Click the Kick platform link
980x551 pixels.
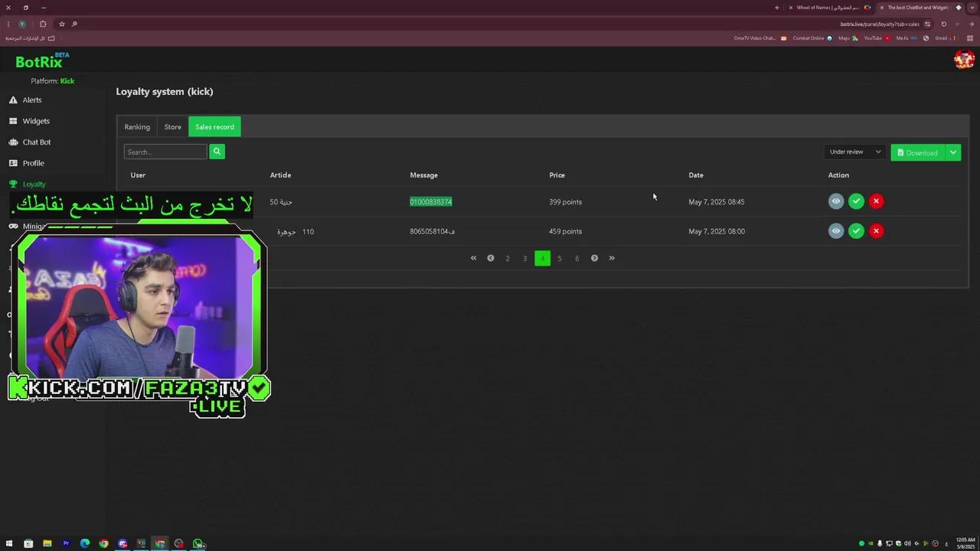67,81
